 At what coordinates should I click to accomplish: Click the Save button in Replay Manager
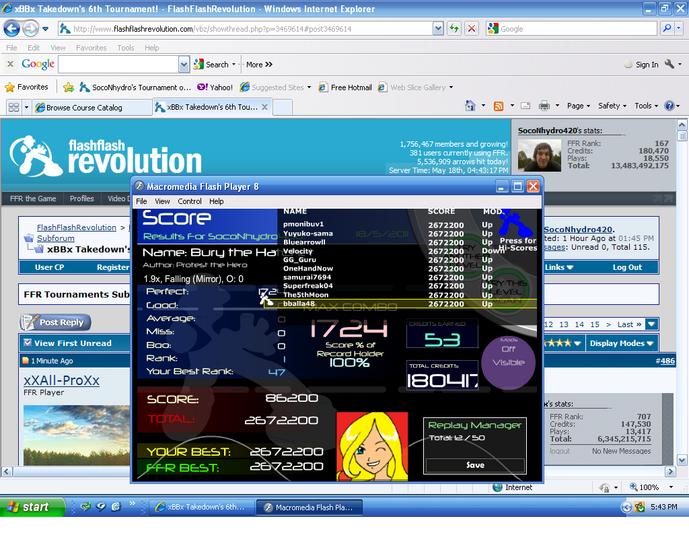pyautogui.click(x=475, y=465)
